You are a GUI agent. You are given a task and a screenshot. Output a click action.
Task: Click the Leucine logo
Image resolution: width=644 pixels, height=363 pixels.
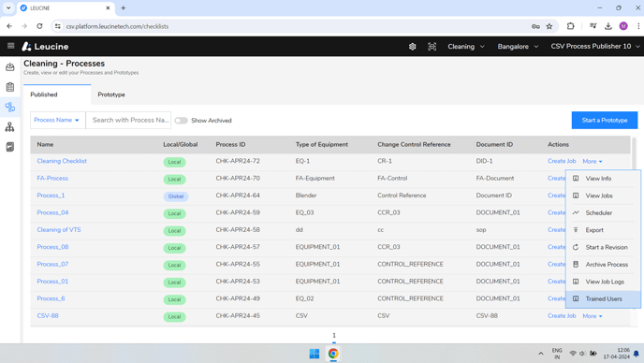click(x=45, y=47)
